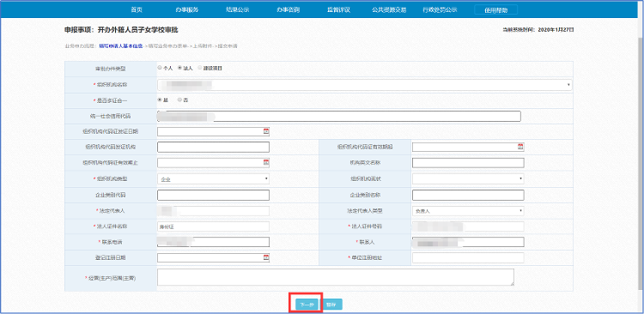Open calendar for 组织机构代码证有效期止

click(x=265, y=162)
